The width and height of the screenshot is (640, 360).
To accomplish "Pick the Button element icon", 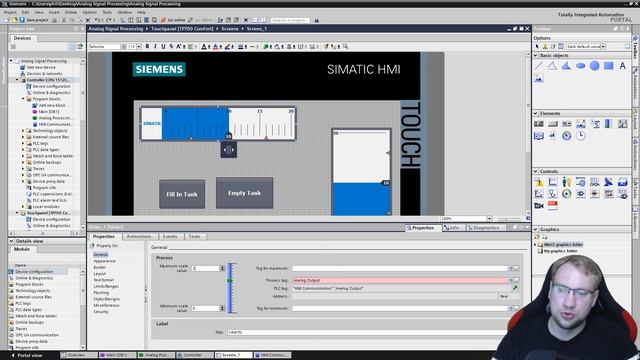I will point(553,124).
